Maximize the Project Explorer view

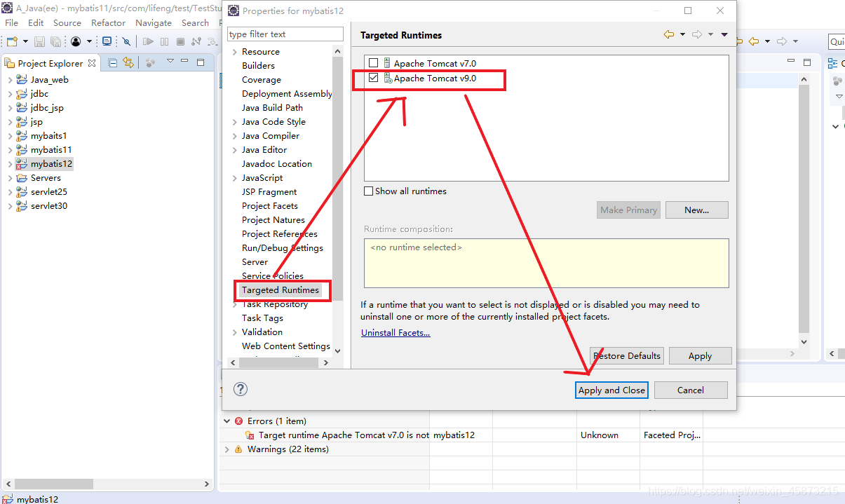tap(201, 62)
